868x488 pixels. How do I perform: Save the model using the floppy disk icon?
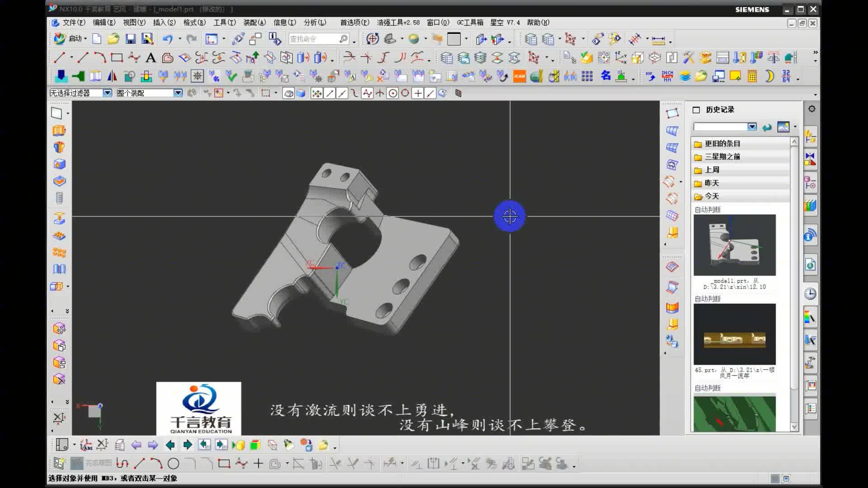coord(130,39)
